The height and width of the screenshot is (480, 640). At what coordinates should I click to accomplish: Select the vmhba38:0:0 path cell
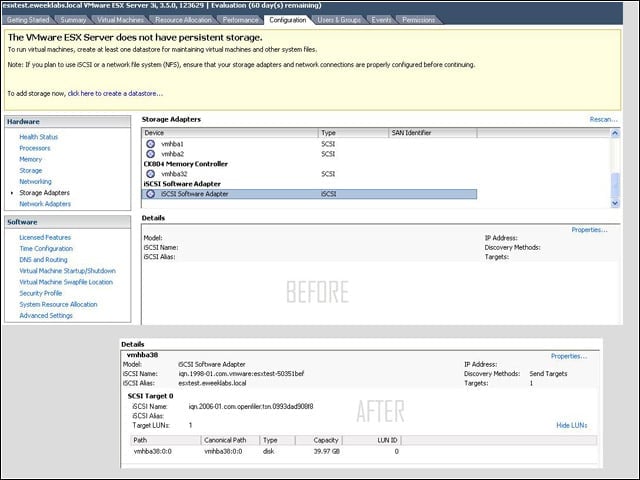[153, 451]
